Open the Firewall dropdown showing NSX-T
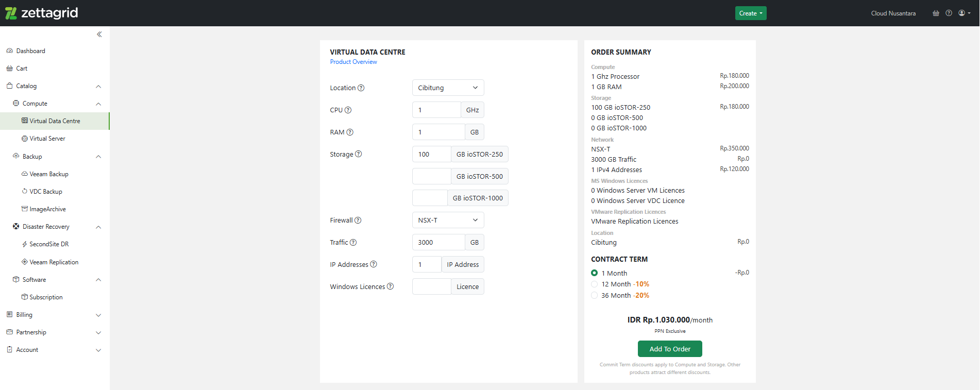The image size is (980, 390). [448, 221]
